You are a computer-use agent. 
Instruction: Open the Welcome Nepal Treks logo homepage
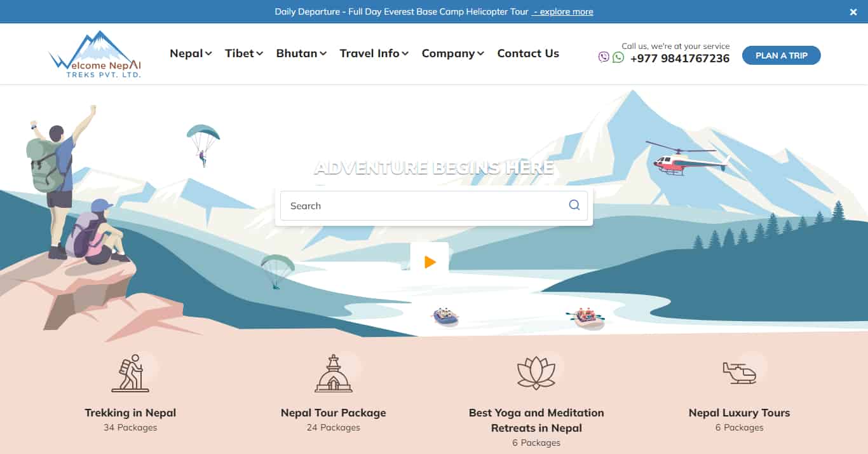coord(95,54)
